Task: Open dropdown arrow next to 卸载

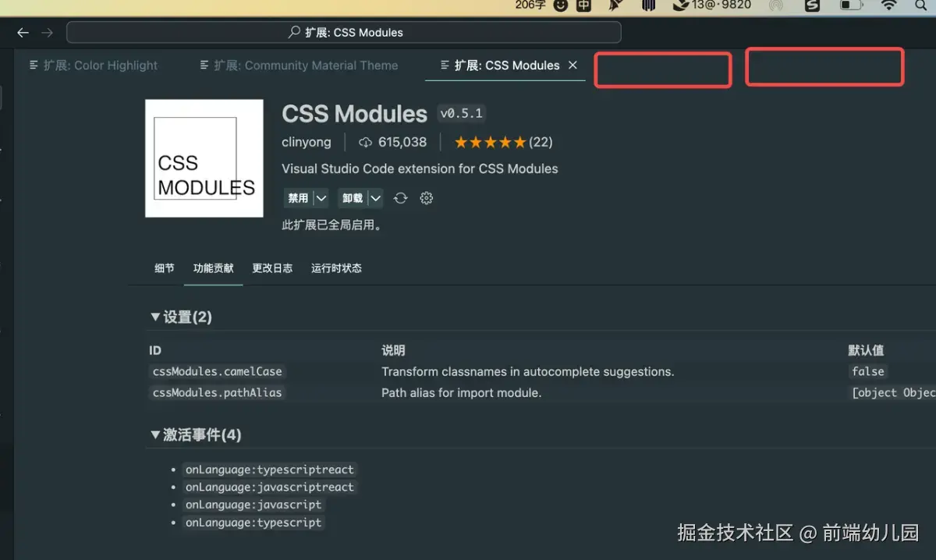Action: point(376,198)
